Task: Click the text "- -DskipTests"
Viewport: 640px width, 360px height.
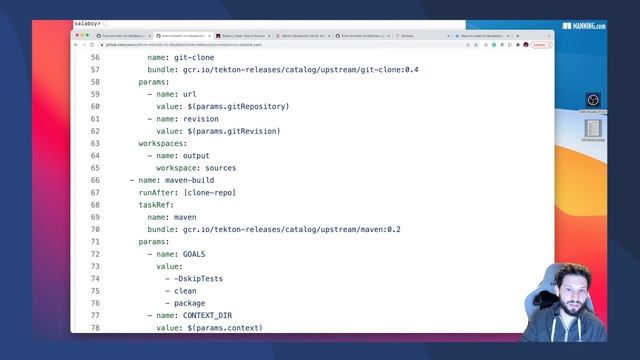Action: click(x=194, y=278)
